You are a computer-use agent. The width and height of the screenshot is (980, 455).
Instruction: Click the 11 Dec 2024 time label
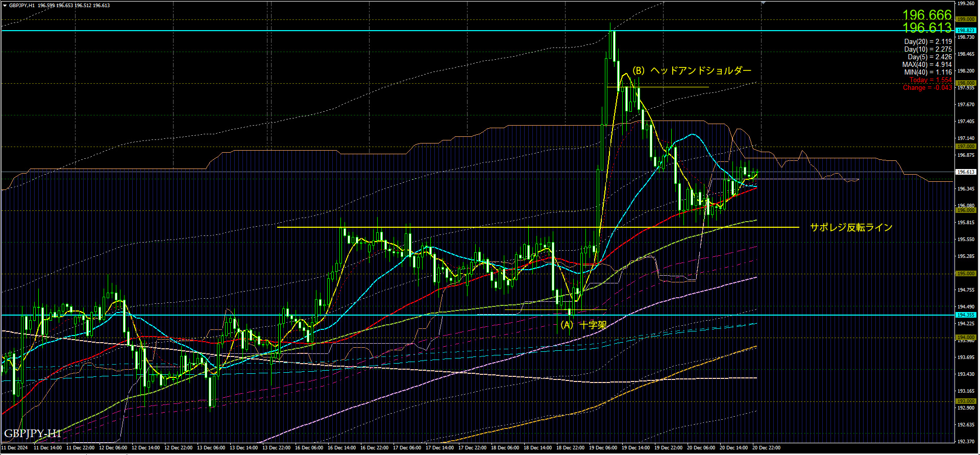tap(14, 448)
